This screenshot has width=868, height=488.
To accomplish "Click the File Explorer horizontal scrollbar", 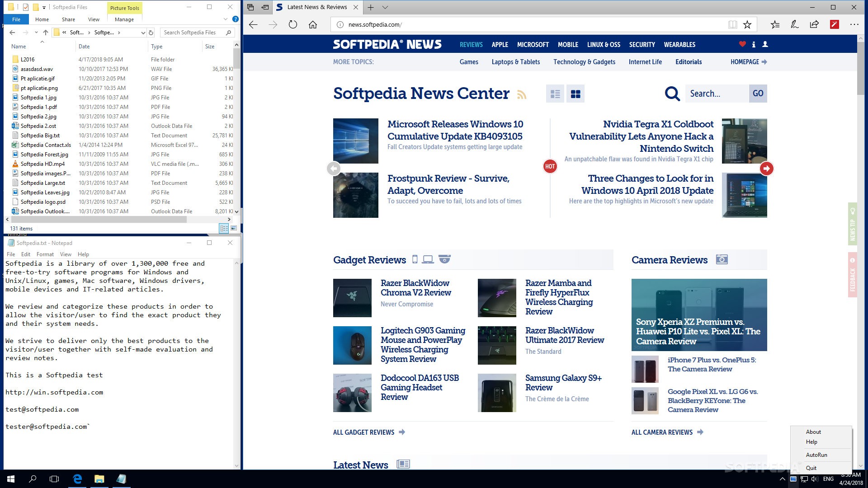I will click(x=98, y=219).
